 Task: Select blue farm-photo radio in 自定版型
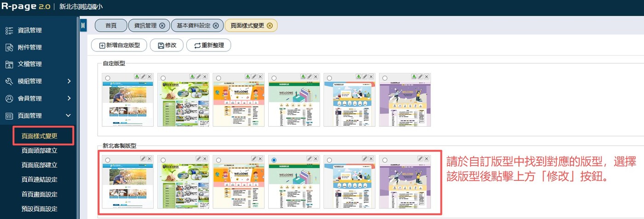pyautogui.click(x=108, y=78)
